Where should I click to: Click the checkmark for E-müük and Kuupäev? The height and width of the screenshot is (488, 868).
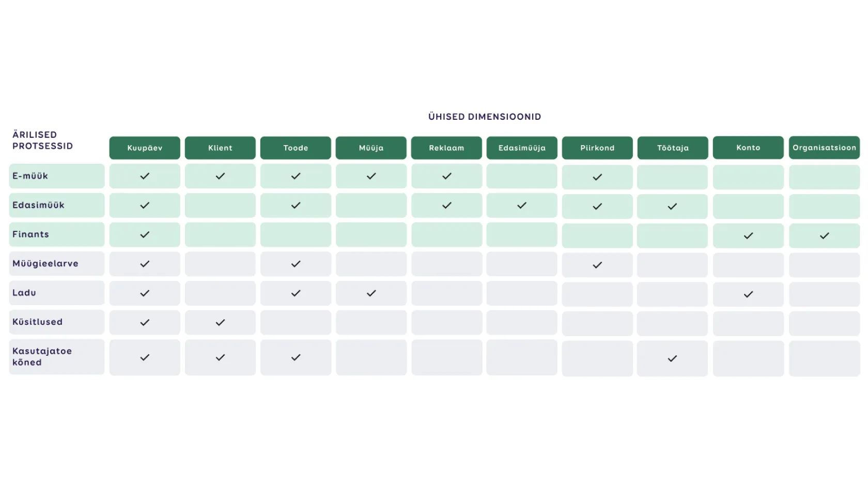point(145,176)
